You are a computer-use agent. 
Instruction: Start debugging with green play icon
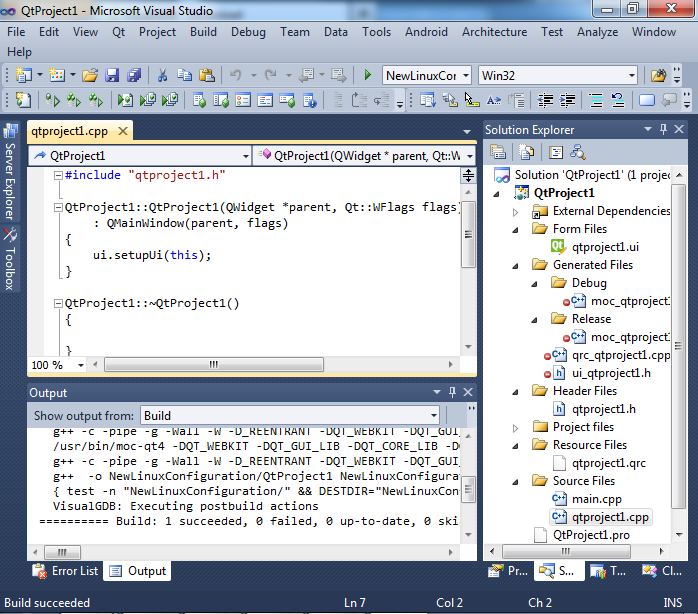pos(367,75)
